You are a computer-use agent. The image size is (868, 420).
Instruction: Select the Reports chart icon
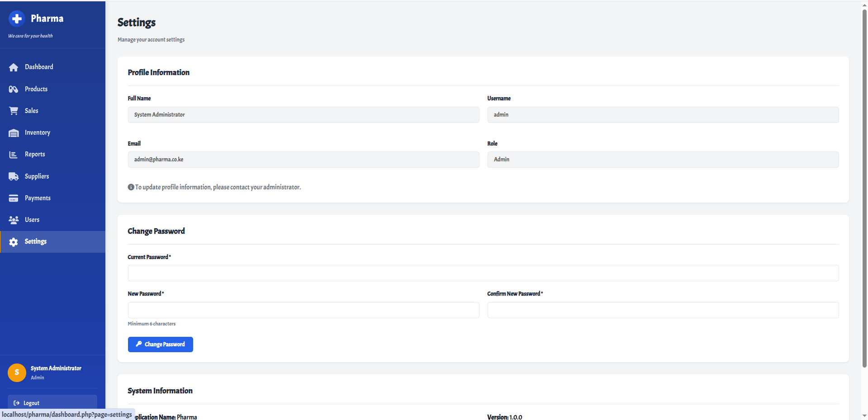(14, 154)
